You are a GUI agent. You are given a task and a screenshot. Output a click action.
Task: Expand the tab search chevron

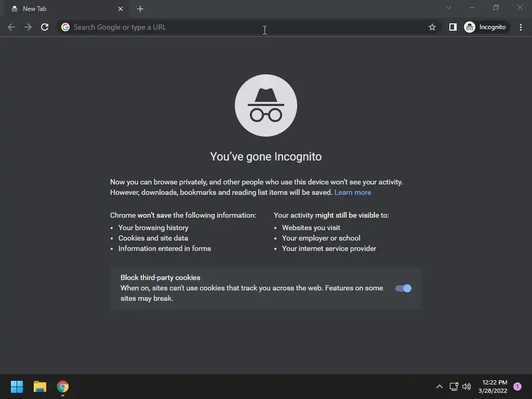[x=448, y=7]
